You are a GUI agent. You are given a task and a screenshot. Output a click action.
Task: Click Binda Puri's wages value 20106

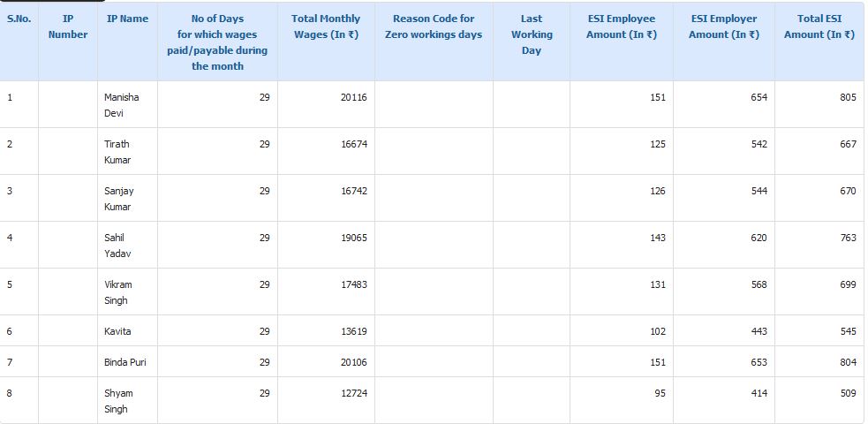354,362
